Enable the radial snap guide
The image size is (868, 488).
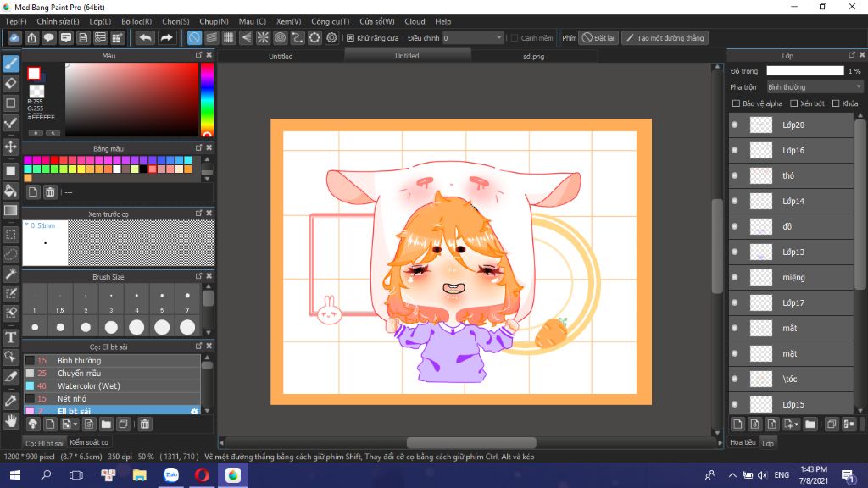coord(263,37)
